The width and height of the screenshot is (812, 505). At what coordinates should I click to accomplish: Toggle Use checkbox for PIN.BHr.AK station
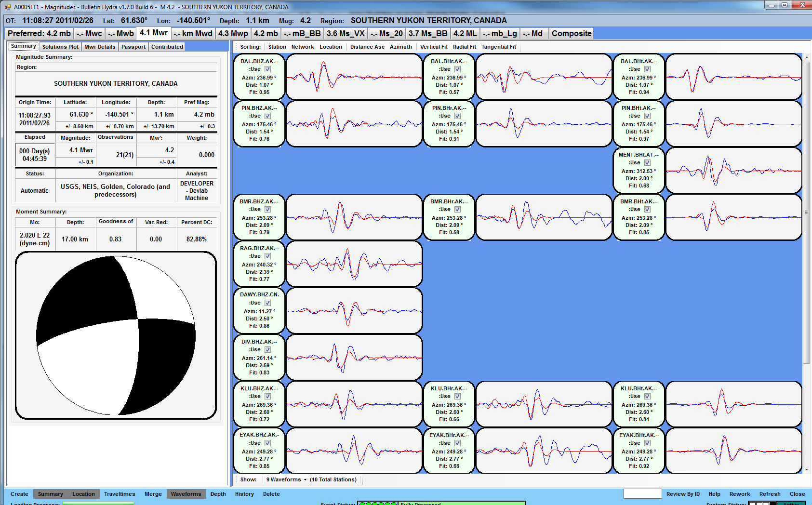tap(457, 116)
